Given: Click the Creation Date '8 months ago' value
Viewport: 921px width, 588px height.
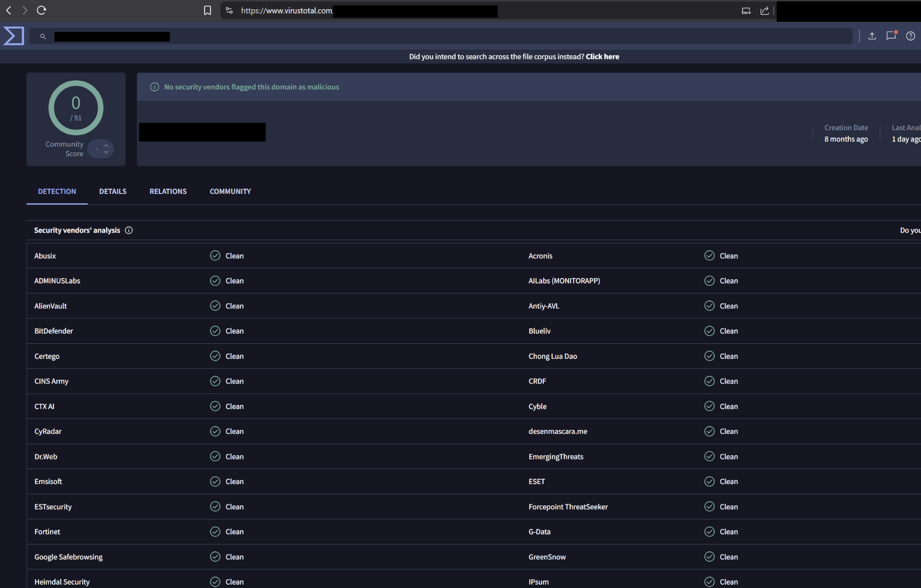Looking at the screenshot, I should click(x=846, y=139).
